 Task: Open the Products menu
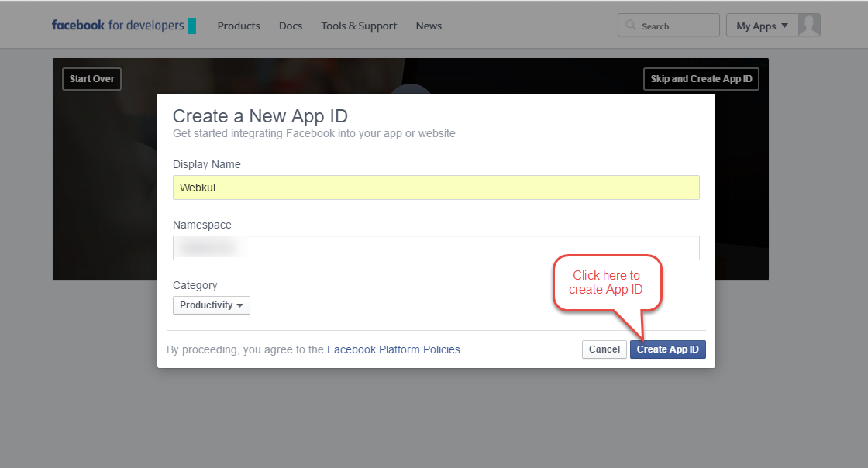[x=239, y=26]
